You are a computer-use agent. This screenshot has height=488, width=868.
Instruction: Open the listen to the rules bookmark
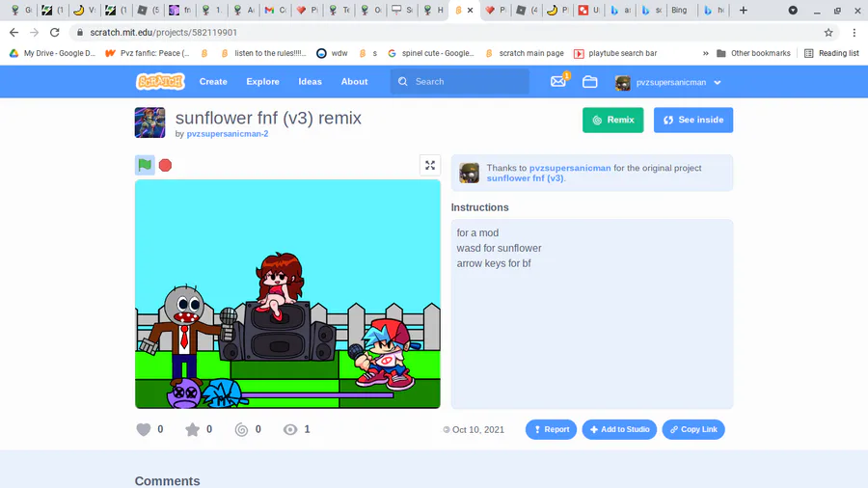click(x=263, y=53)
